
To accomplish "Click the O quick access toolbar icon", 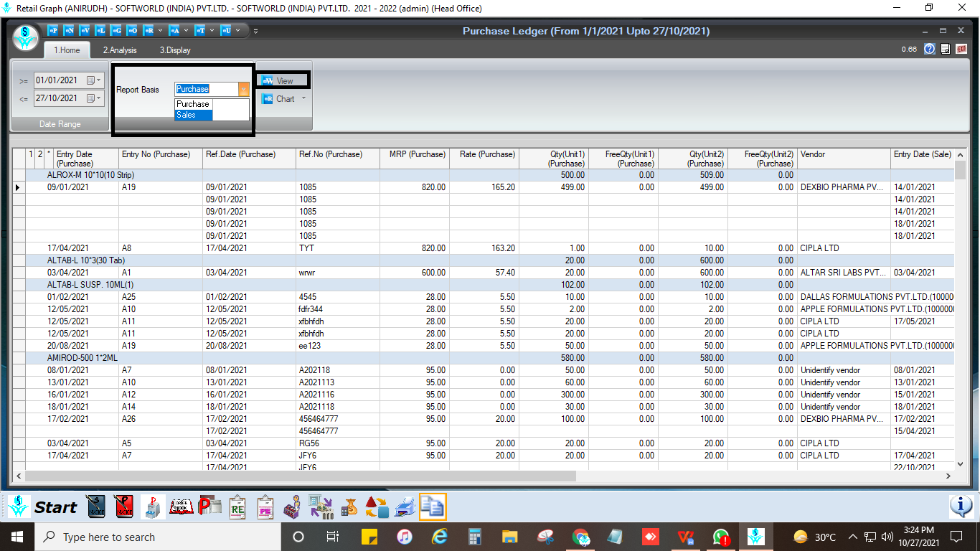I will point(132,31).
